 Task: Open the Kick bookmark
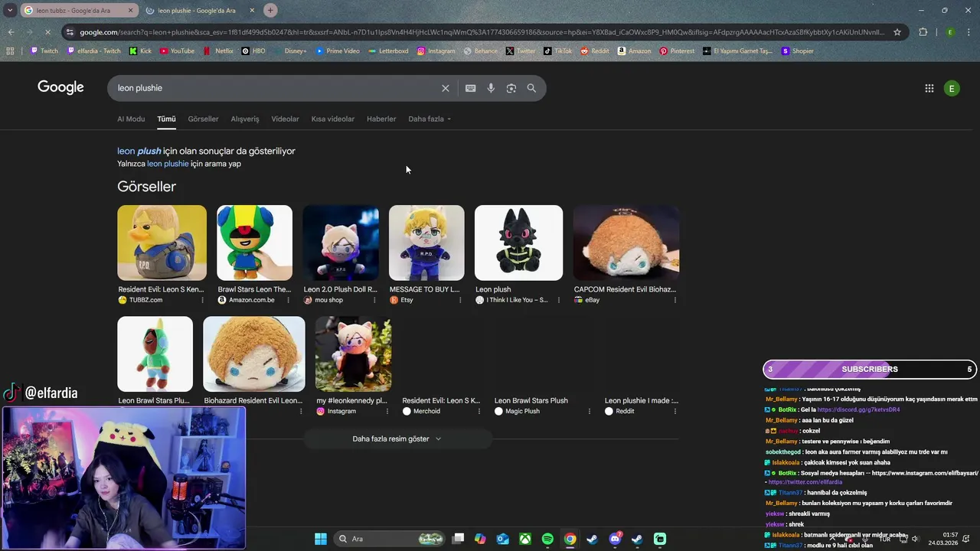tap(141, 51)
